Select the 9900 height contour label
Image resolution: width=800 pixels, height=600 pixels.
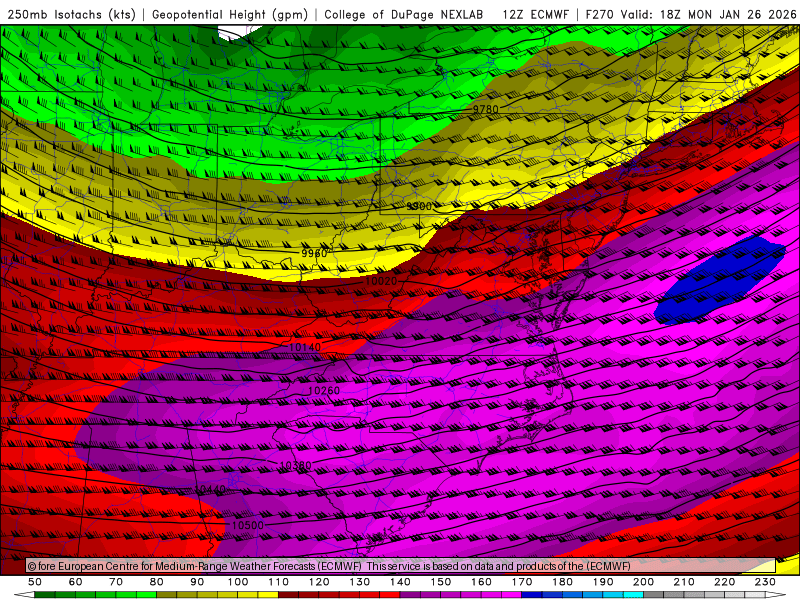click(x=419, y=206)
